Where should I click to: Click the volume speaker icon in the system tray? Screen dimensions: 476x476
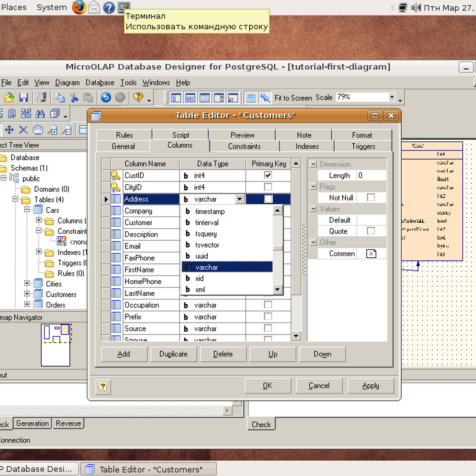tap(416, 7)
